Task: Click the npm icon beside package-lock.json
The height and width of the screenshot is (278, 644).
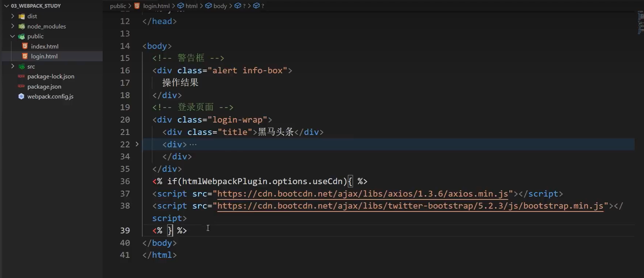Action: click(x=21, y=76)
